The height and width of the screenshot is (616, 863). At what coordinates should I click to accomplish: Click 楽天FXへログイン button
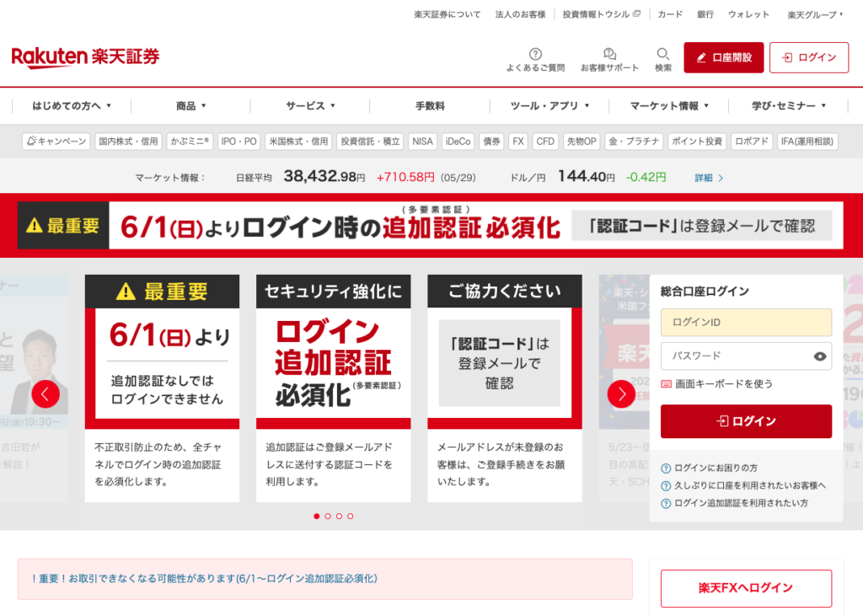click(747, 588)
